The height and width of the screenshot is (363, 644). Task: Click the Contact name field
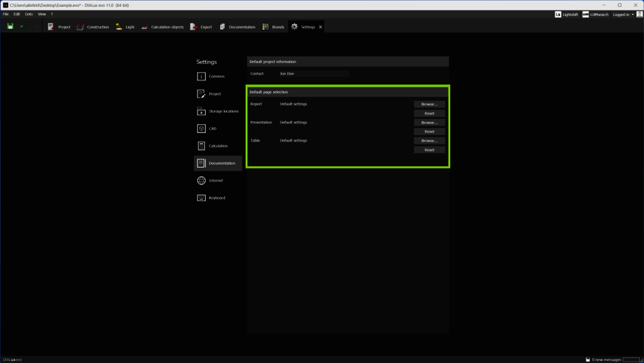[x=313, y=73]
